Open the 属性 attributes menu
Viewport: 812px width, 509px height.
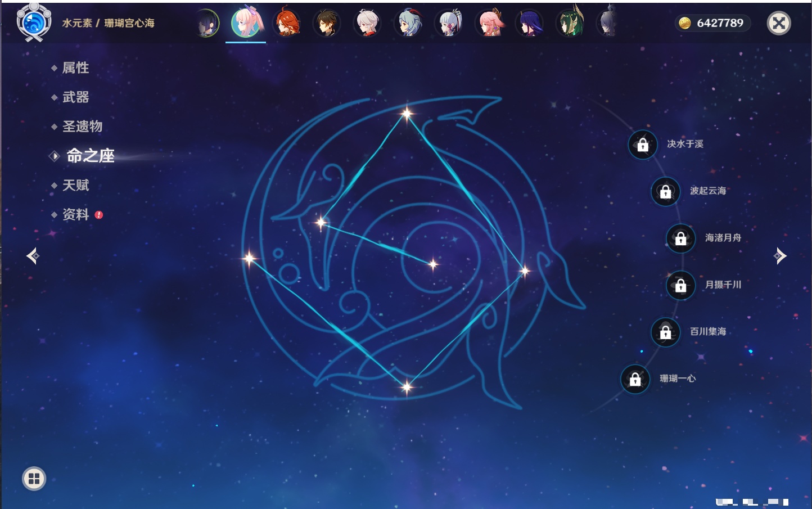(75, 68)
